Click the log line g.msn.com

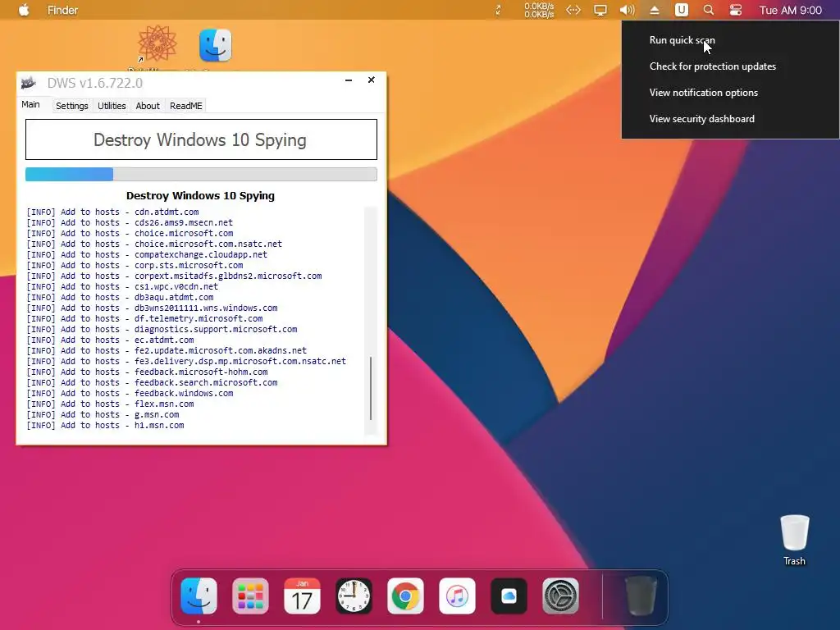(x=103, y=414)
